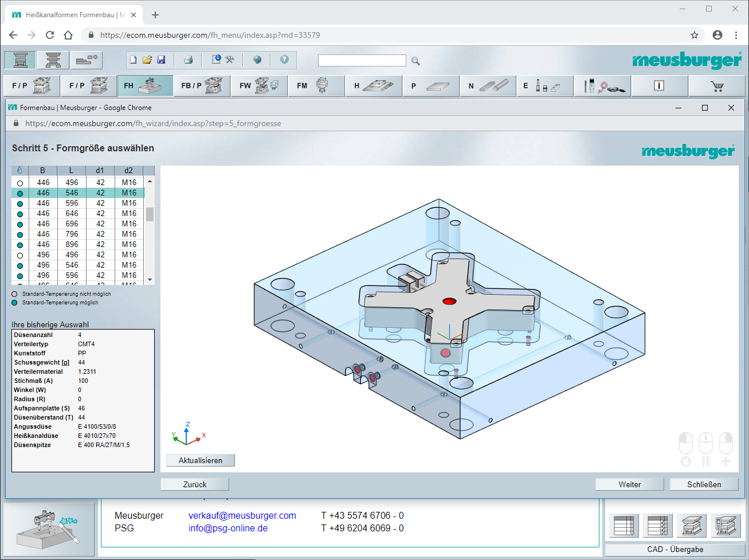The height and width of the screenshot is (560, 749).
Task: Click the checklist table icon above CAD - Übergabe
Action: tap(657, 524)
